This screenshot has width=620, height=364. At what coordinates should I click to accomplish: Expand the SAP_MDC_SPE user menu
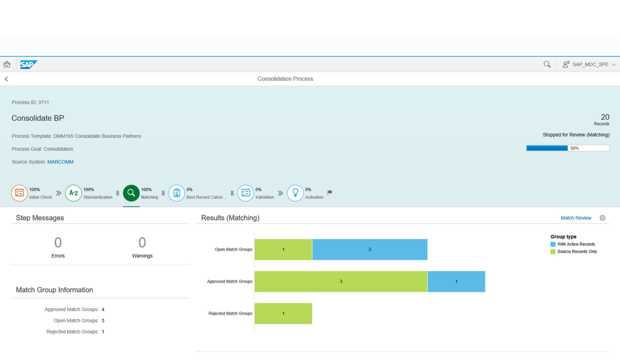click(x=589, y=65)
